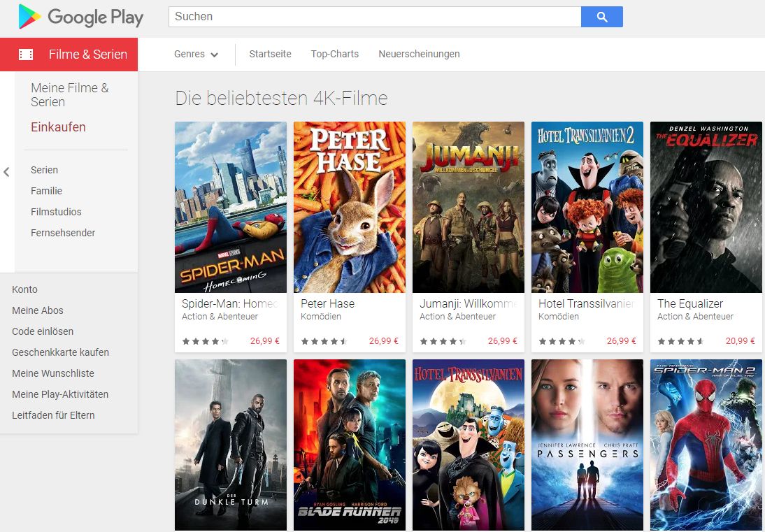The height and width of the screenshot is (532, 765).
Task: Go to the Startseite tab
Action: pos(270,54)
